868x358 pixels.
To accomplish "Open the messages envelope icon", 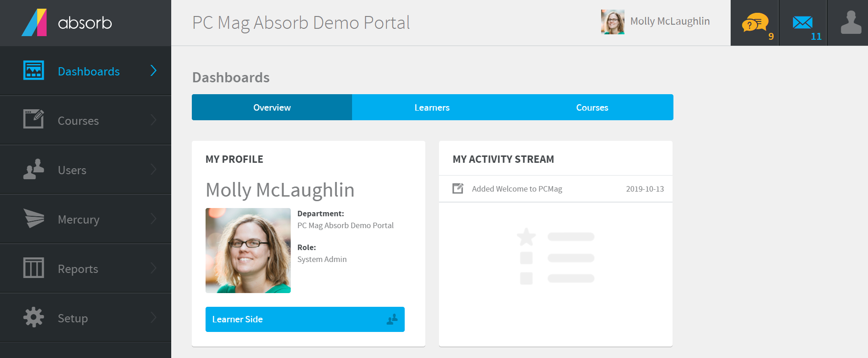I will (x=803, y=22).
